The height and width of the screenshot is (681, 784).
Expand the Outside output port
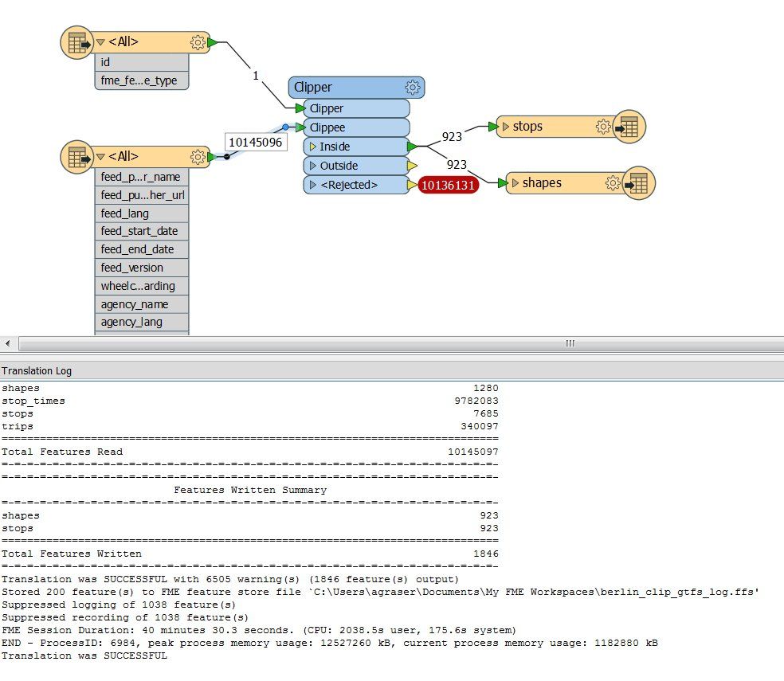[313, 166]
